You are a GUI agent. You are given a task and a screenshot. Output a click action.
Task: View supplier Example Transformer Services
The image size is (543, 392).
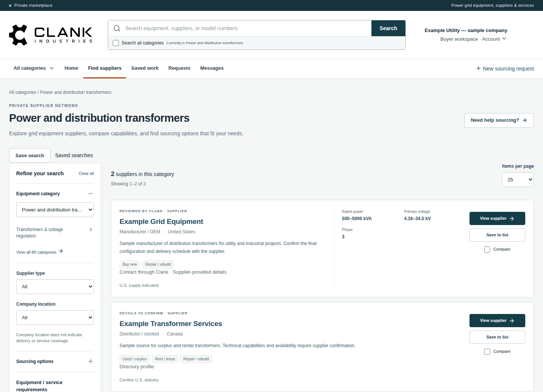coord(497,321)
